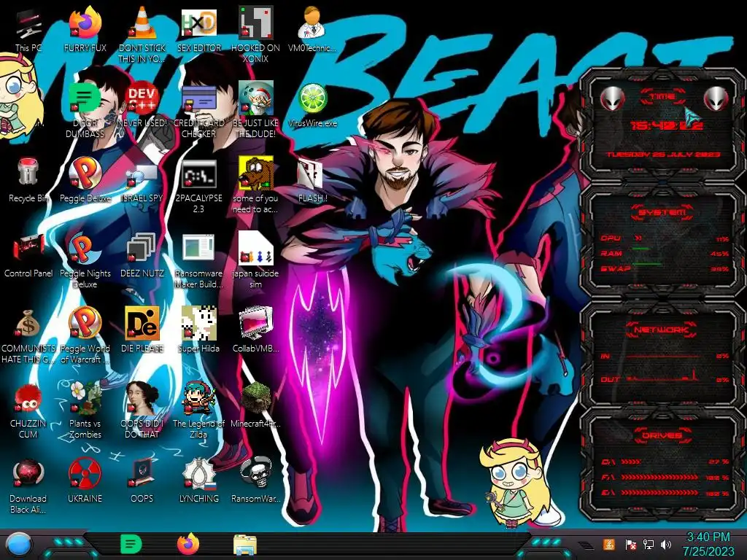Select the HOOKED ON XONIX icon
Screen dimensions: 747x560
[x=256, y=34]
